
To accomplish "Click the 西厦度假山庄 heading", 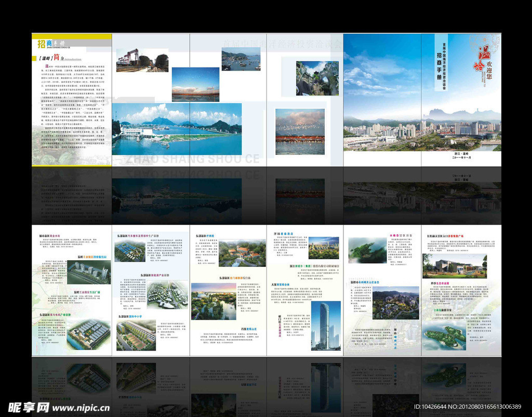I will click(249, 329).
